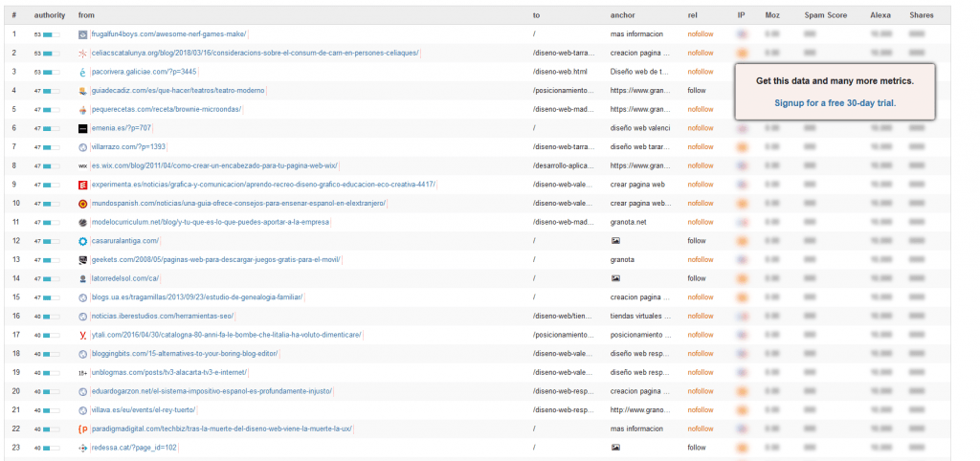Image resolution: width=980 pixels, height=461 pixels.
Task: Click the authority bar for row 1
Action: (52, 34)
